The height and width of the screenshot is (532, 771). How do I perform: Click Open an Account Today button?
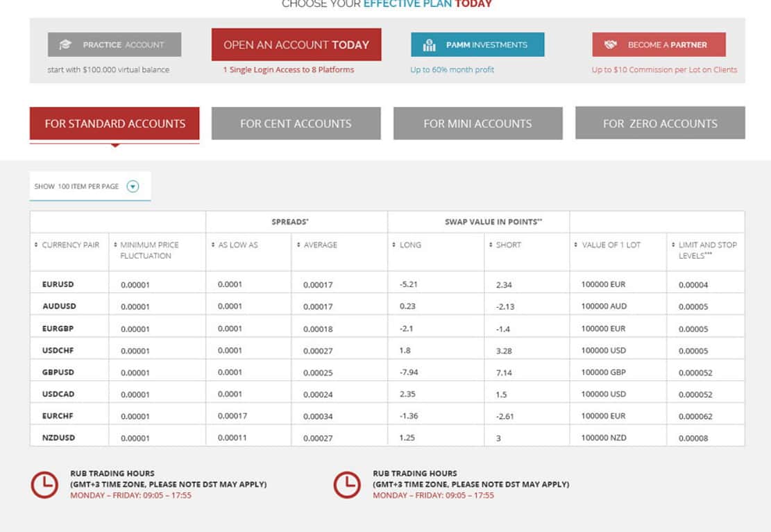(x=296, y=45)
